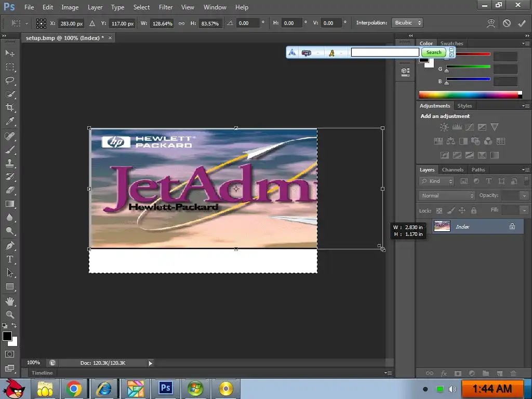532x399 pixels.
Task: Toggle link between width and height
Action: [181, 23]
